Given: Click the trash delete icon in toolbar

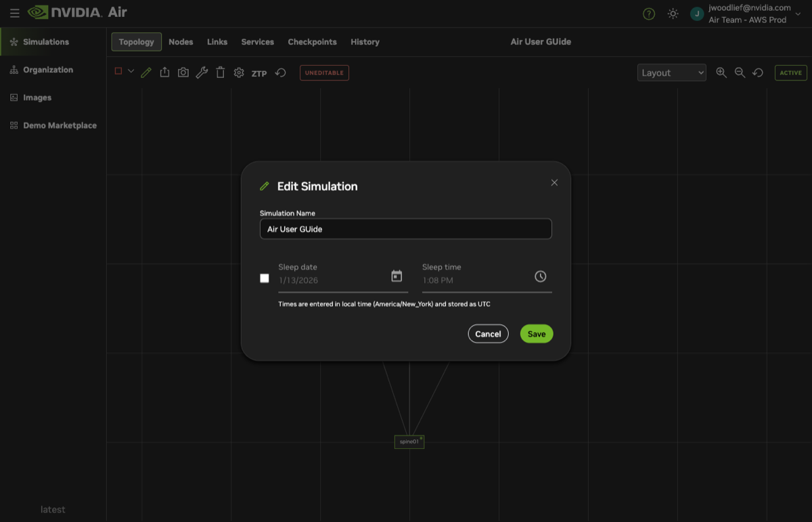Looking at the screenshot, I should pyautogui.click(x=221, y=73).
